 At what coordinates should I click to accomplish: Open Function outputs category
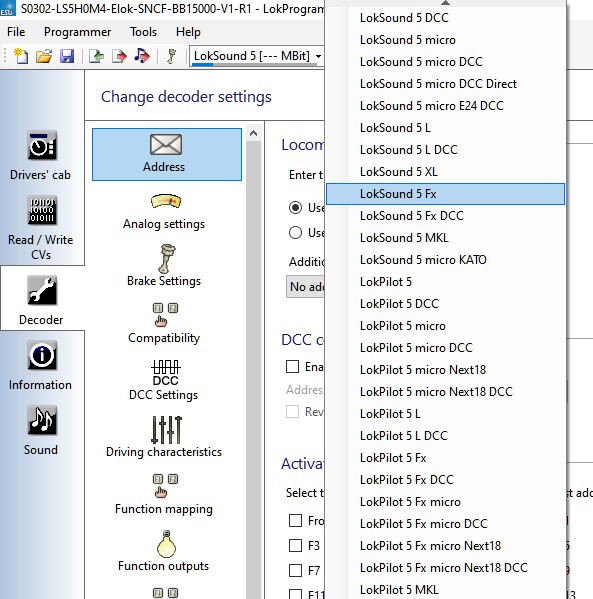(164, 551)
